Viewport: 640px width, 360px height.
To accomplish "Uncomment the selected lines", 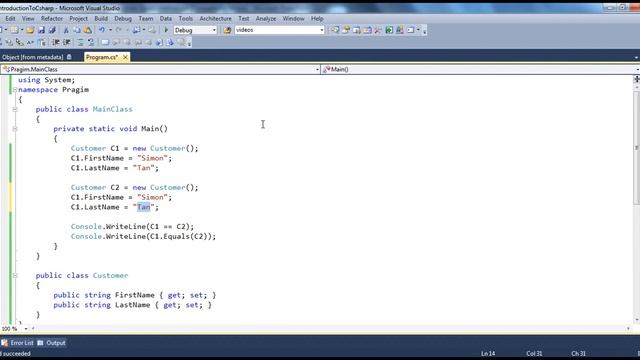I will 91,42.
